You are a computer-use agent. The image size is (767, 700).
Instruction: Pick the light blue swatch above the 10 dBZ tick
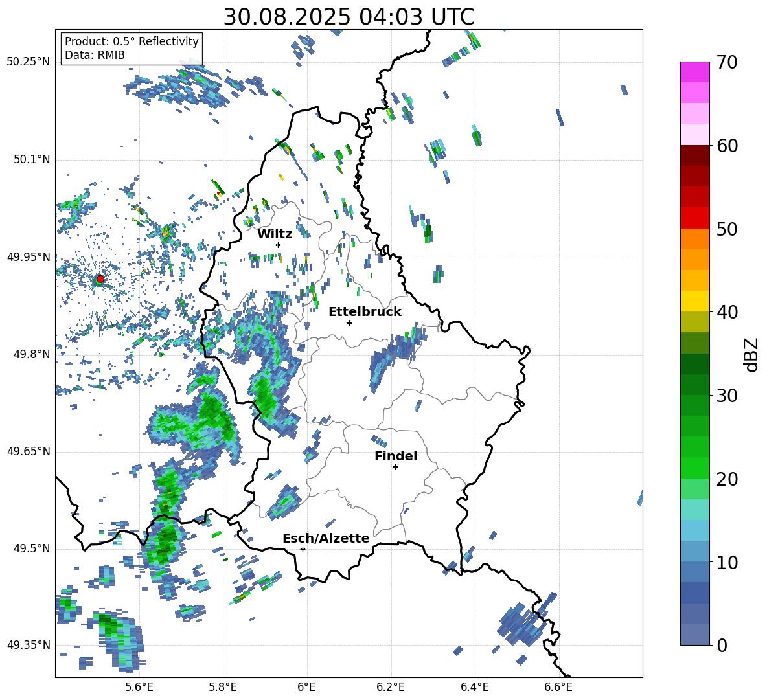click(694, 551)
